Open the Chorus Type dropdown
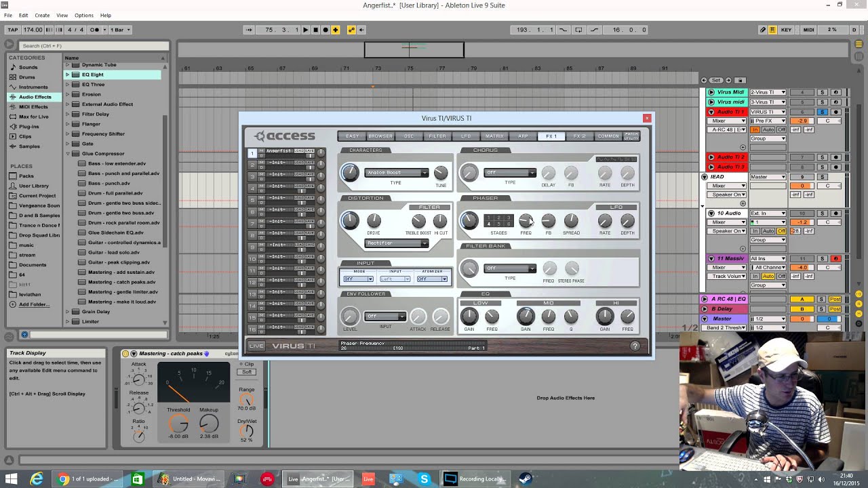This screenshot has width=868, height=488. click(x=509, y=173)
